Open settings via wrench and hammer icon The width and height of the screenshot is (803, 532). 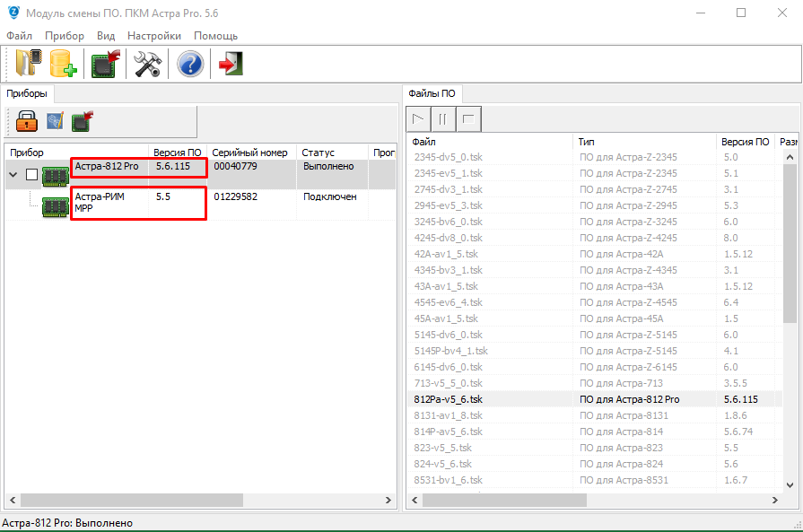[x=147, y=64]
